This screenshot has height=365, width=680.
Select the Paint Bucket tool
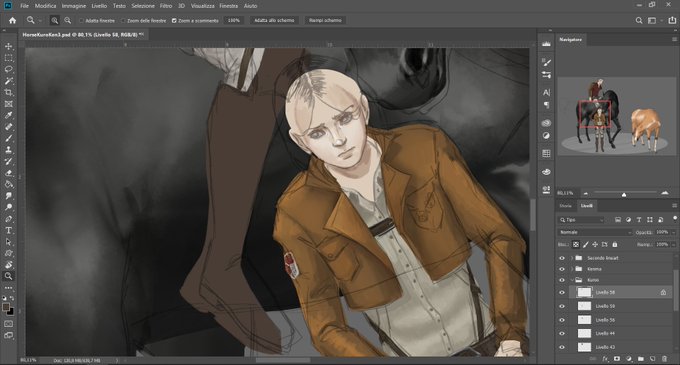[x=8, y=184]
